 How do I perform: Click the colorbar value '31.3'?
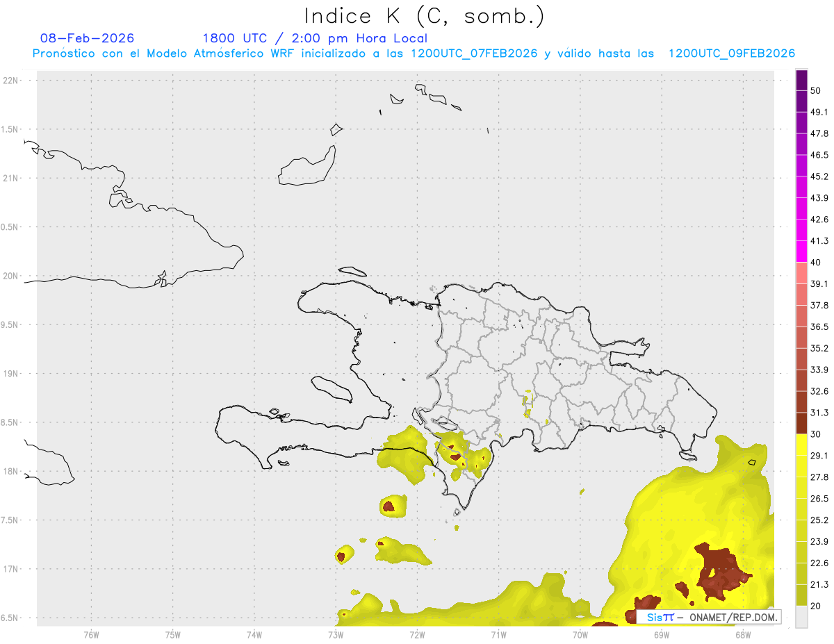[x=819, y=413]
